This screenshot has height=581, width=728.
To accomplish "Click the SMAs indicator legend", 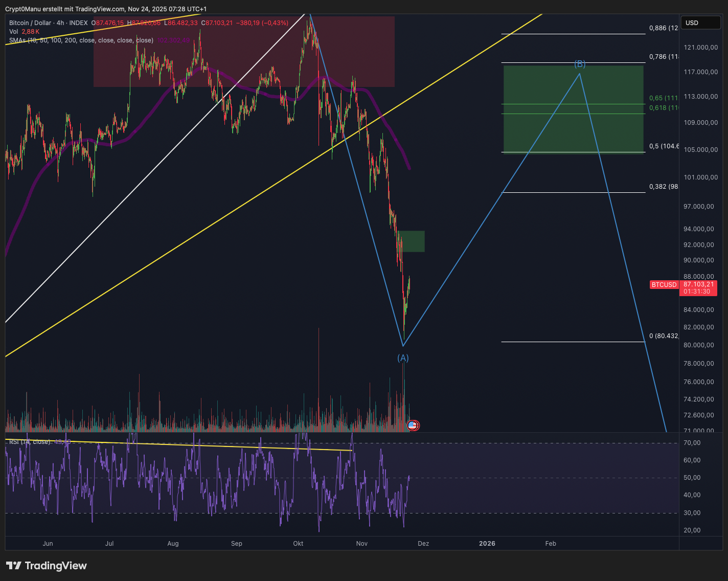I will [x=81, y=40].
